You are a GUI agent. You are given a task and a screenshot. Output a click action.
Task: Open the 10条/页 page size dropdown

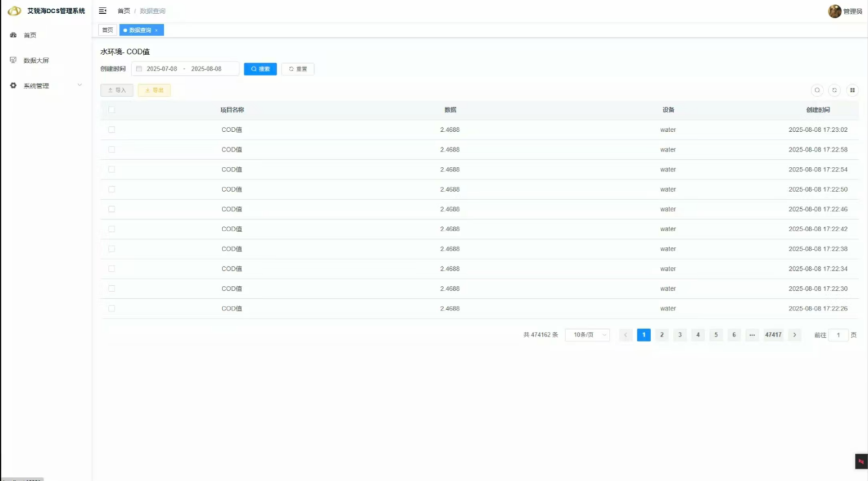coord(587,335)
